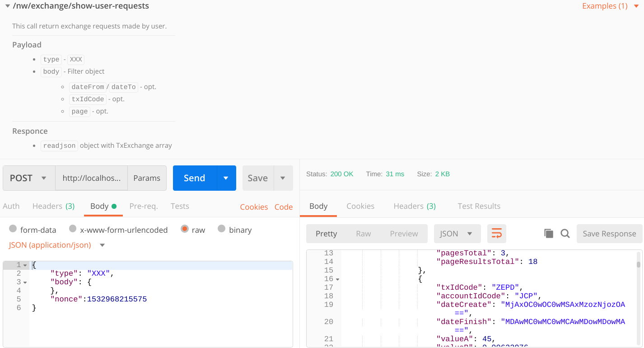Open search within the response body
Screen dimensions: 644x348
click(565, 233)
